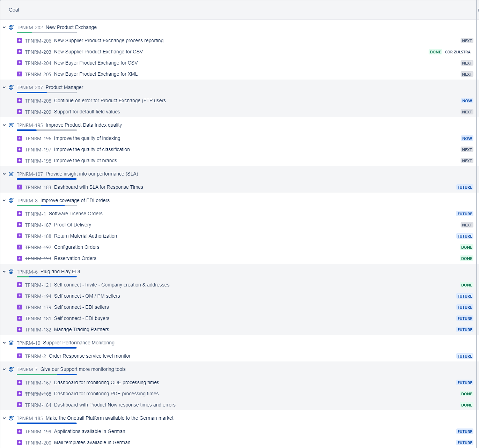Screen dimensions: 479x448
Task: Click the NOW status badge on TPNRM-208
Action: pyautogui.click(x=467, y=101)
